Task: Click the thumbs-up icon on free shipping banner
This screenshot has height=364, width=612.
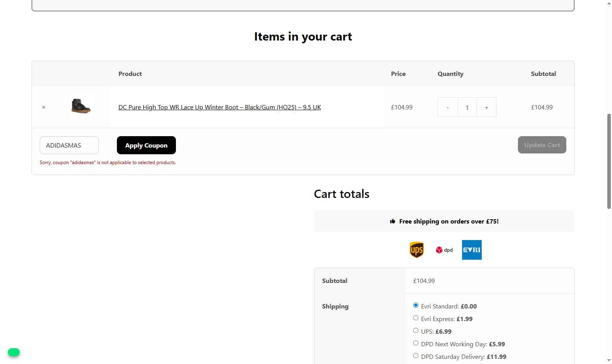Action: [392, 221]
